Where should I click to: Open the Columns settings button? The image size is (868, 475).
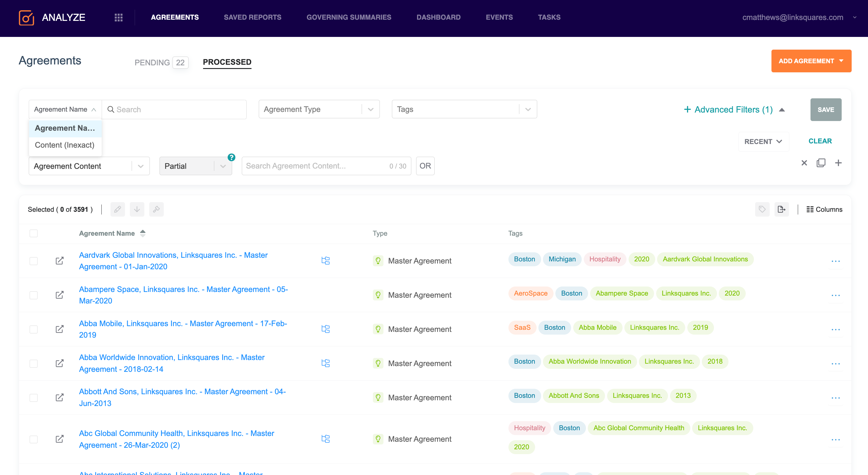point(824,210)
